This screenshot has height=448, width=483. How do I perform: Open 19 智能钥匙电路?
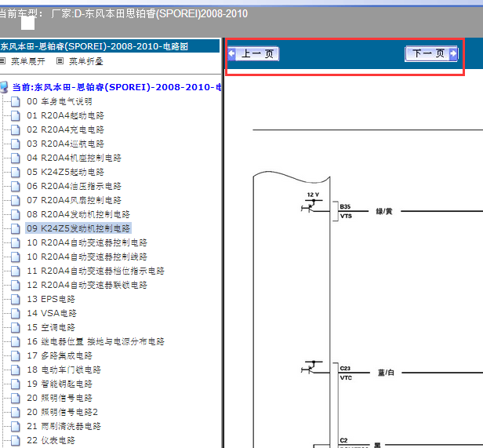(x=60, y=384)
